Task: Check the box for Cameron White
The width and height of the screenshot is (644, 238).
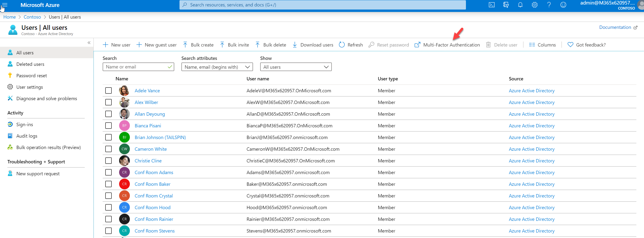Action: coord(109,149)
